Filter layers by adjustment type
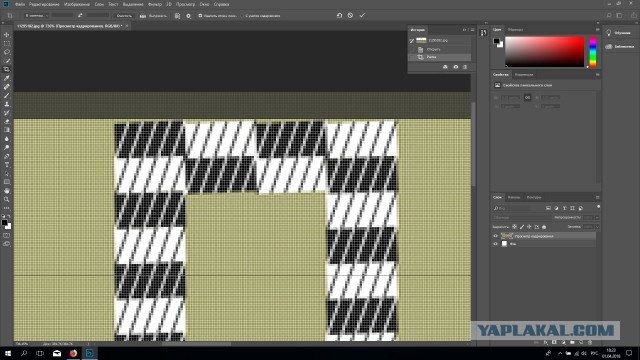 [x=556, y=208]
